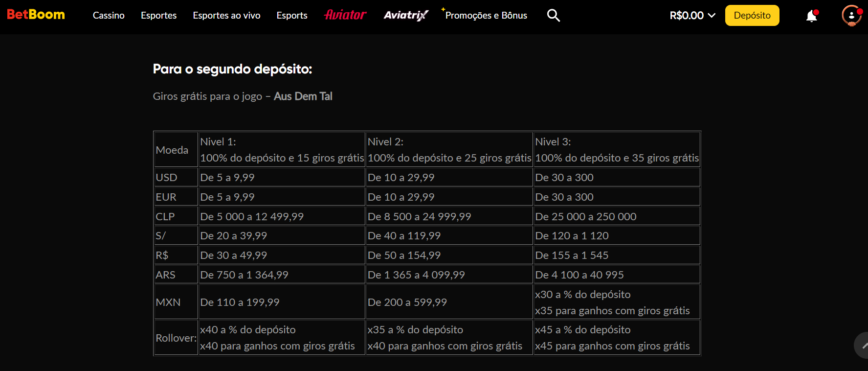Image resolution: width=868 pixels, height=371 pixels.
Task: Open the Esportes menu
Action: click(x=158, y=15)
